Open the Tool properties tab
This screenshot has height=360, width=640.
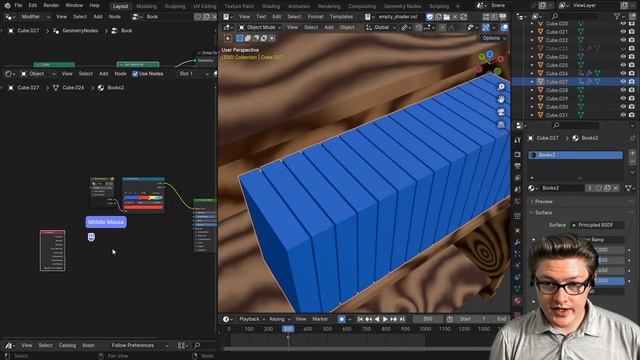coord(518,140)
